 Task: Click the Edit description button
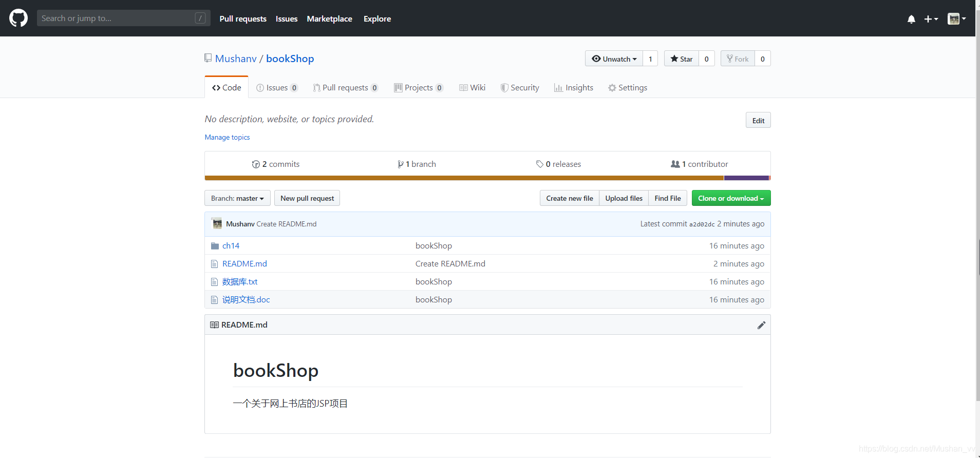tap(758, 120)
